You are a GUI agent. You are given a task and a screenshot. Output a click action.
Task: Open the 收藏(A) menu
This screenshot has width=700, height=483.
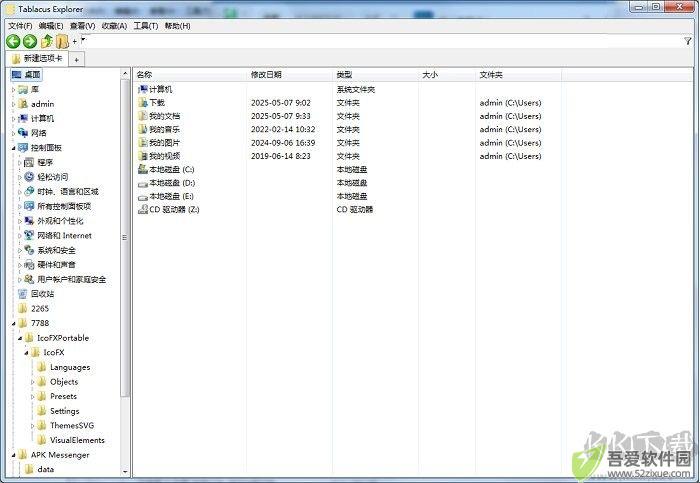[x=114, y=26]
